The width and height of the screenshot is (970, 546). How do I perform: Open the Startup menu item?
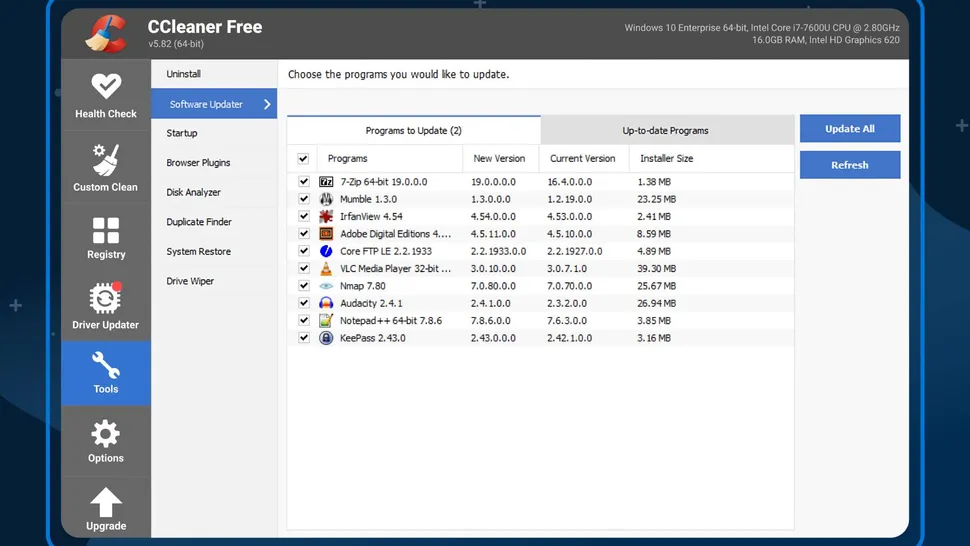(182, 133)
